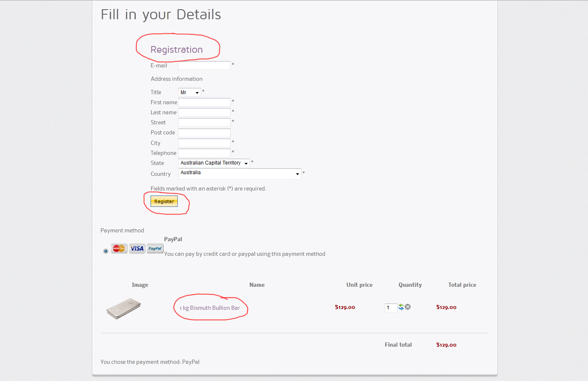Click the PayPal logo icon
The width and height of the screenshot is (588, 381).
pos(155,248)
